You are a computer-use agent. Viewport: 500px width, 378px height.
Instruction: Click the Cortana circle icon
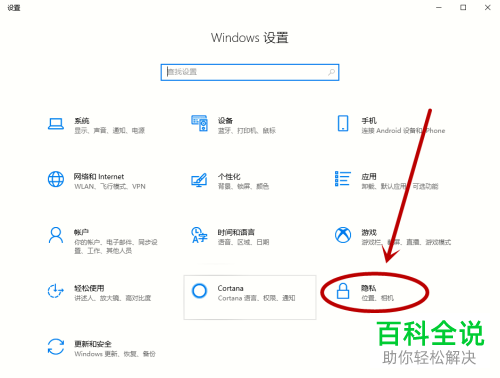[199, 291]
